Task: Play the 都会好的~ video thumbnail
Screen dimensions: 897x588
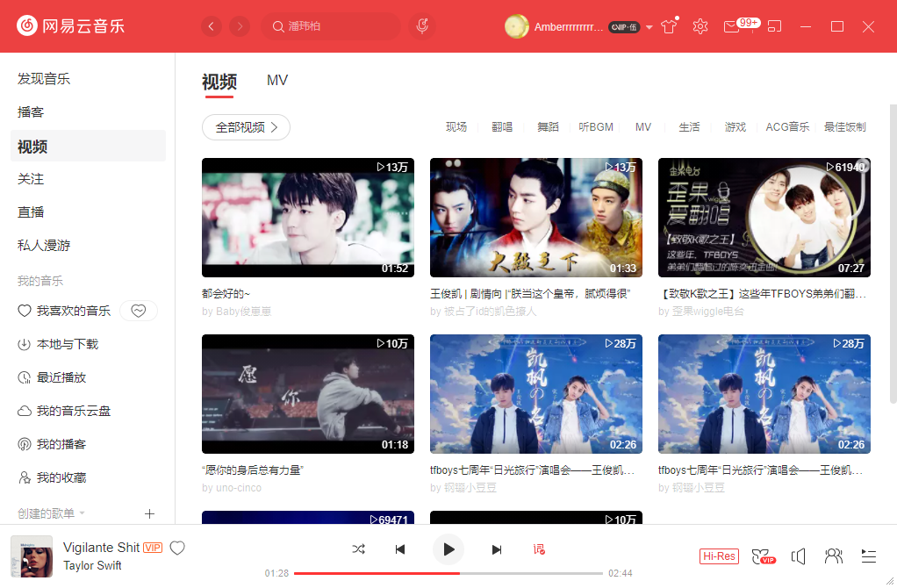Action: pos(308,218)
